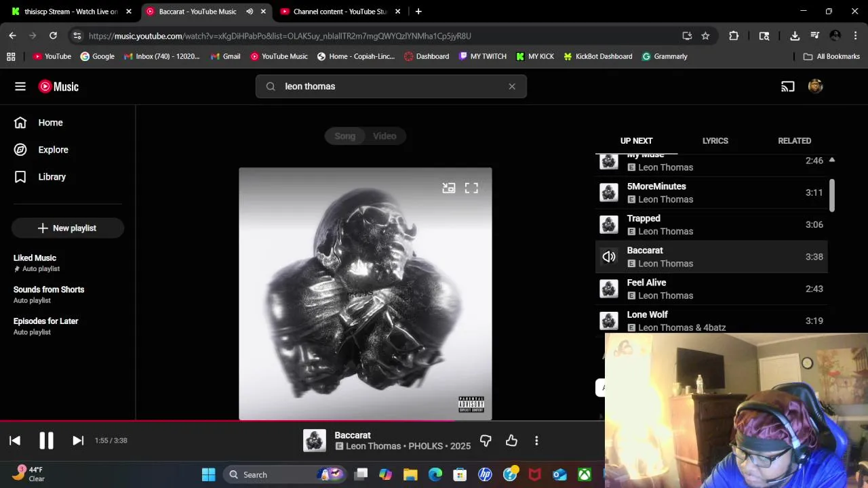Open the Windows Start menu
This screenshot has width=868, height=488.
click(x=208, y=474)
